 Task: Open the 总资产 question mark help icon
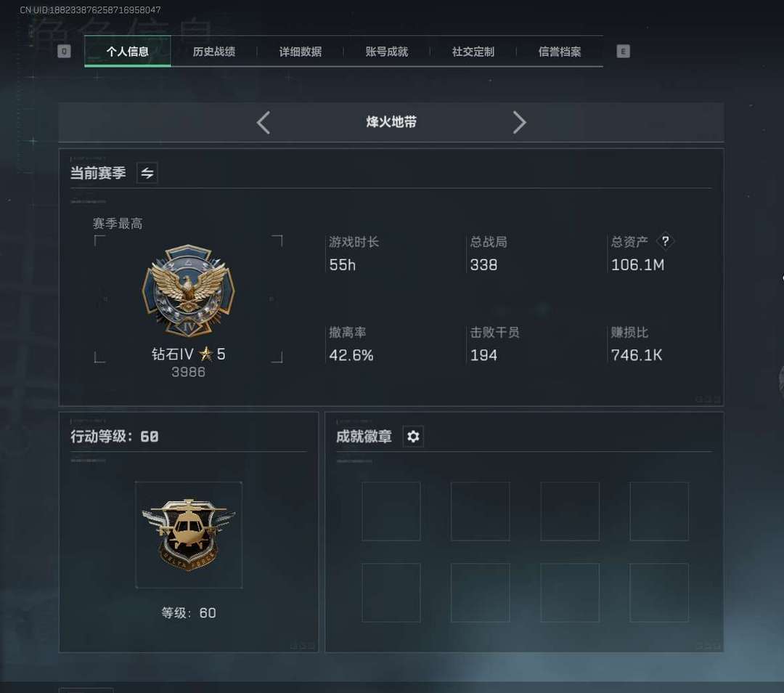(665, 241)
